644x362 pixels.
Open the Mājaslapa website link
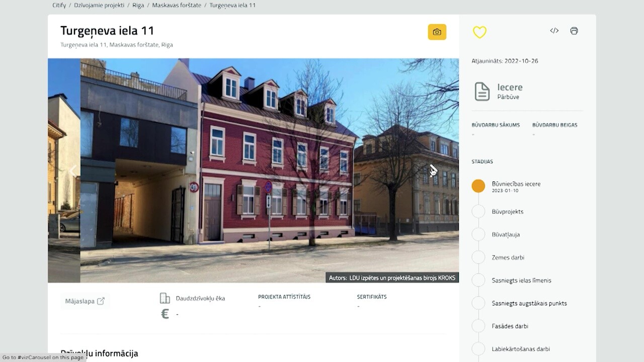point(85,301)
